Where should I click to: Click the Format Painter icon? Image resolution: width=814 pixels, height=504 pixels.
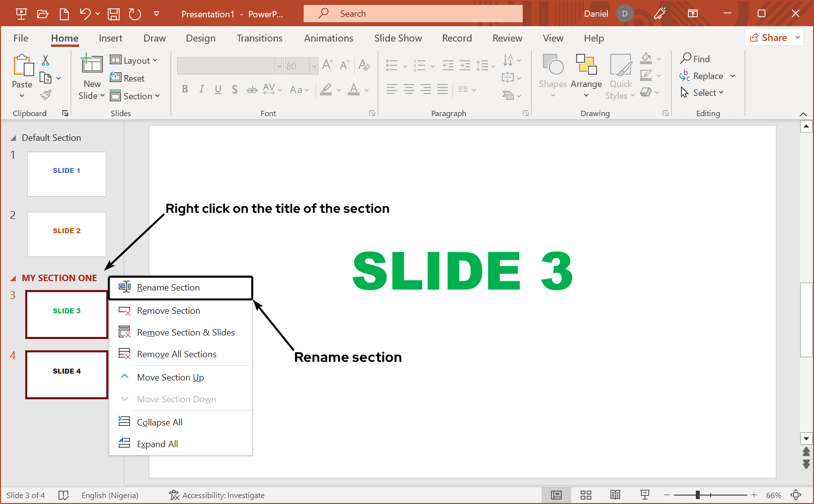[45, 94]
